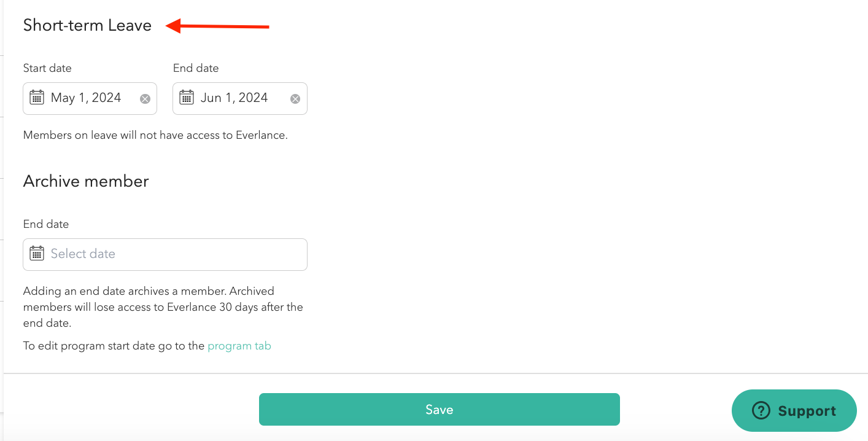The image size is (868, 441).
Task: Click the calendar icon beside Jun 1, 2024
Action: tap(187, 98)
